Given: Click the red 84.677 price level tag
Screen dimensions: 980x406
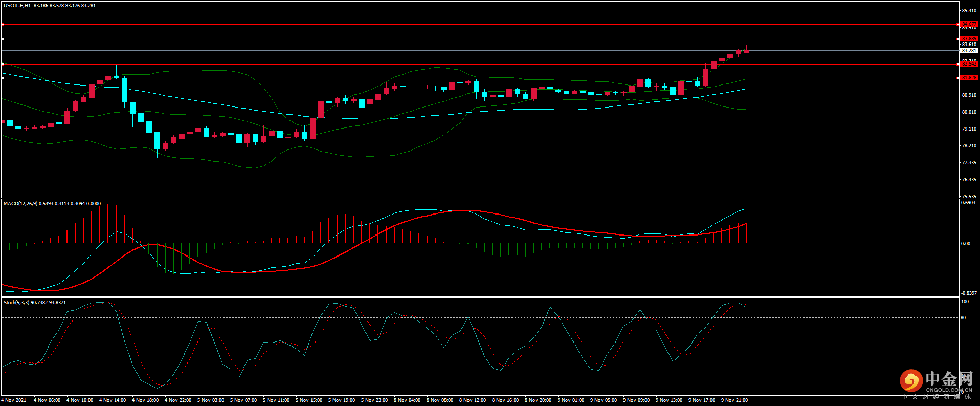Looking at the screenshot, I should 969,24.
